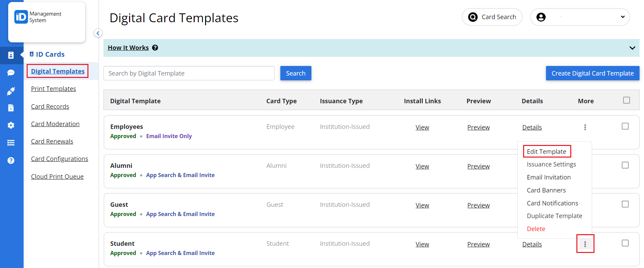The height and width of the screenshot is (268, 644).
Task: Preview the Alumni template
Action: point(478,166)
